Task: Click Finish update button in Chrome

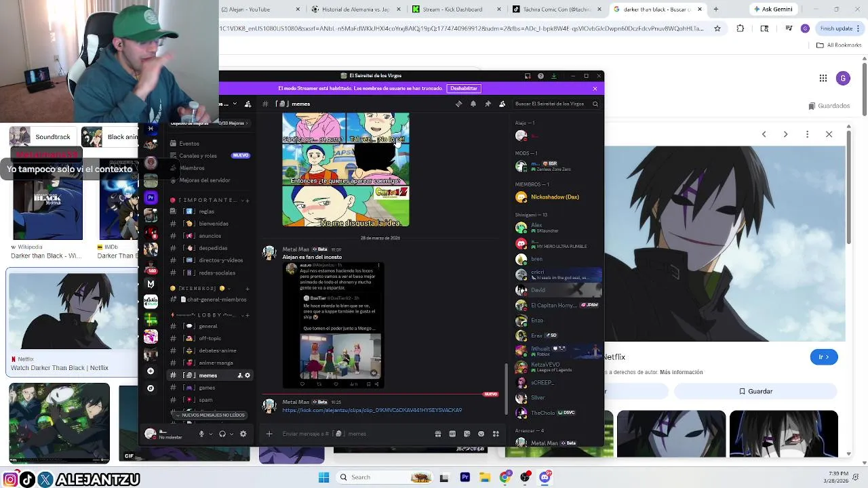Action: click(x=840, y=28)
